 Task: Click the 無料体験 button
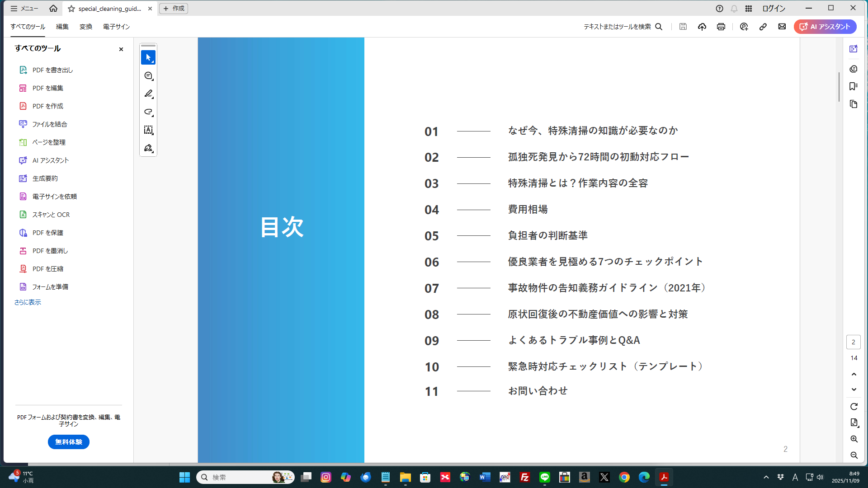[x=69, y=442]
